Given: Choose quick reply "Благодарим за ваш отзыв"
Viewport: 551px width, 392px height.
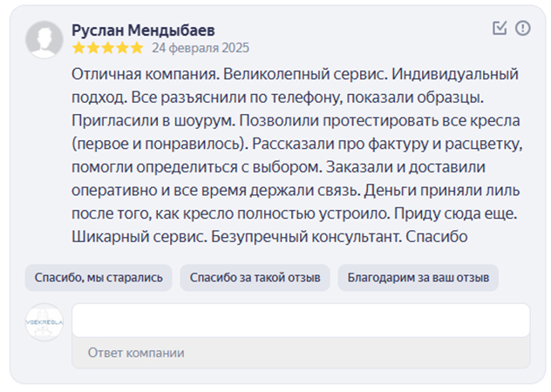Looking at the screenshot, I should pyautogui.click(x=418, y=278).
